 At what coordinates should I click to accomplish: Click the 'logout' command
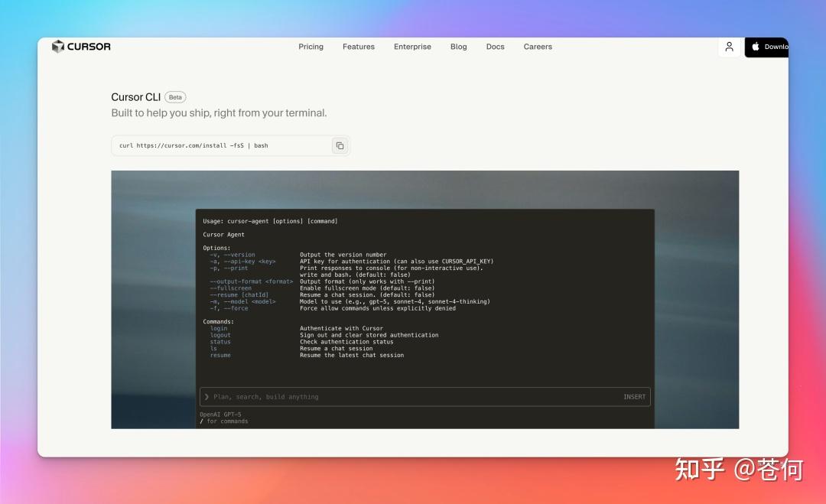(x=220, y=336)
